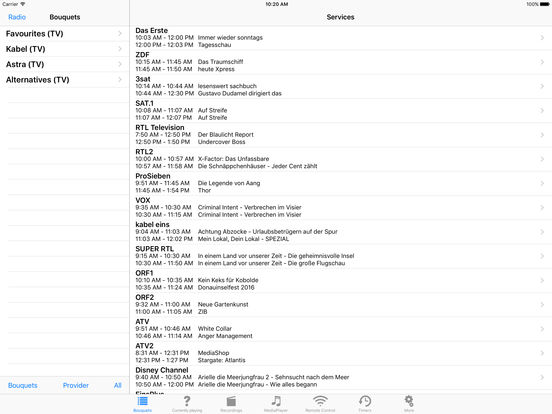This screenshot has width=552, height=414.
Task: Select the Das Erste channel name
Action: [151, 31]
